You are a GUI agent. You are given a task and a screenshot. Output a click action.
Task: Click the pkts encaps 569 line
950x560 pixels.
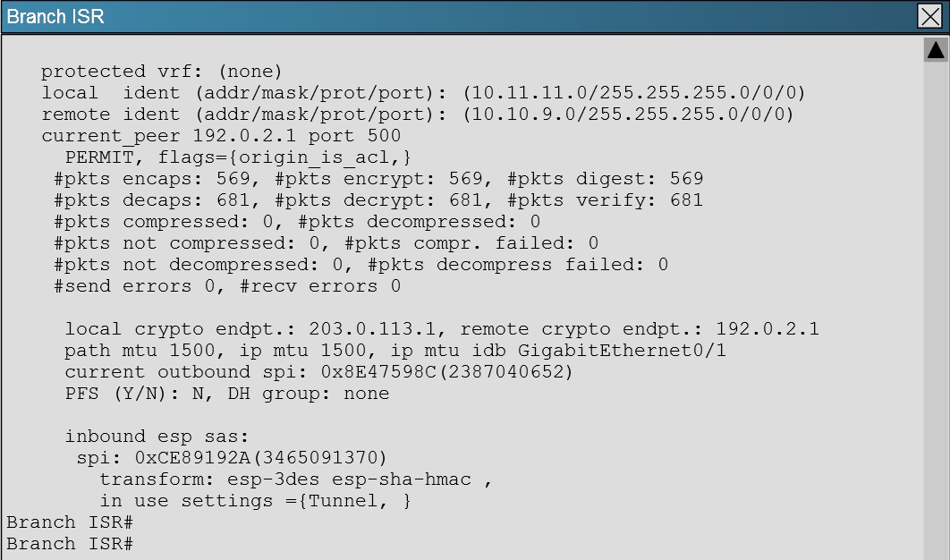pos(378,179)
